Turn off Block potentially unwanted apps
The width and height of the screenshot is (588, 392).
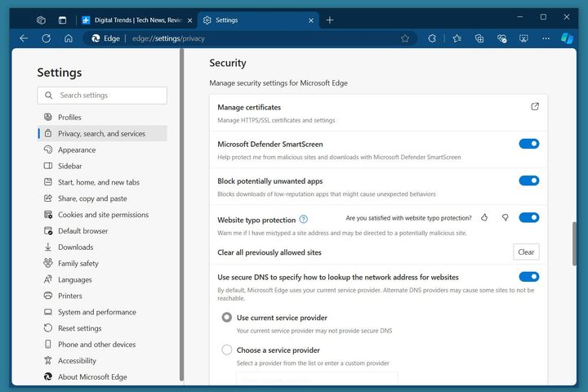coord(528,180)
